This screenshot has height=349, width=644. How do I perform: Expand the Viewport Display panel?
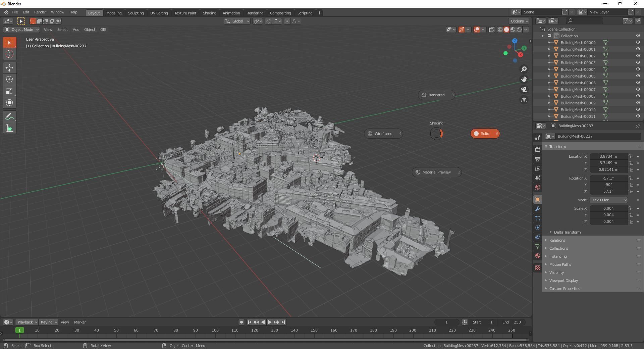tap(563, 281)
